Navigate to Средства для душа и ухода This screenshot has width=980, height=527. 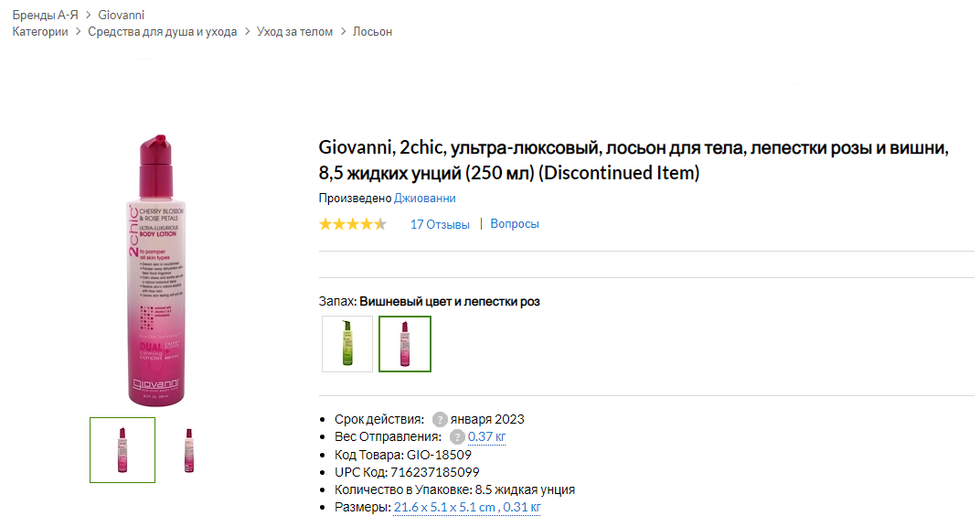coord(163,32)
